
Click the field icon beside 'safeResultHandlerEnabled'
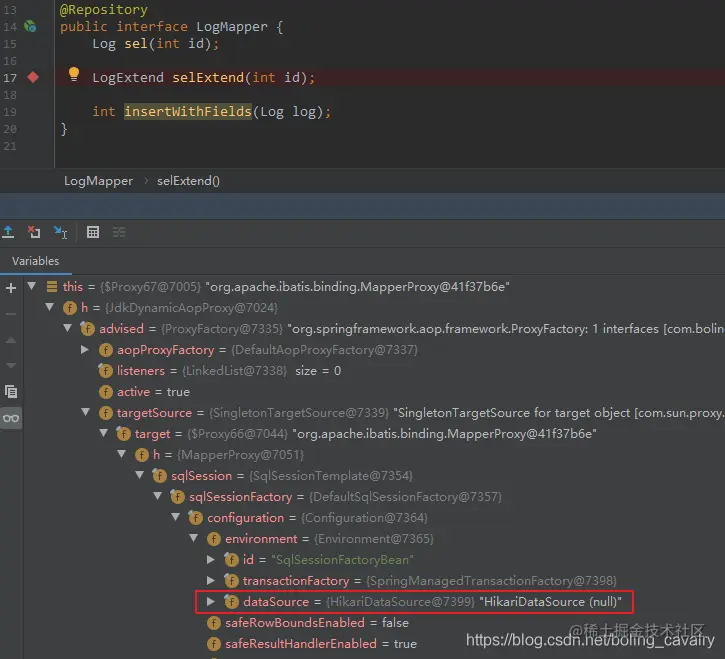(x=214, y=644)
